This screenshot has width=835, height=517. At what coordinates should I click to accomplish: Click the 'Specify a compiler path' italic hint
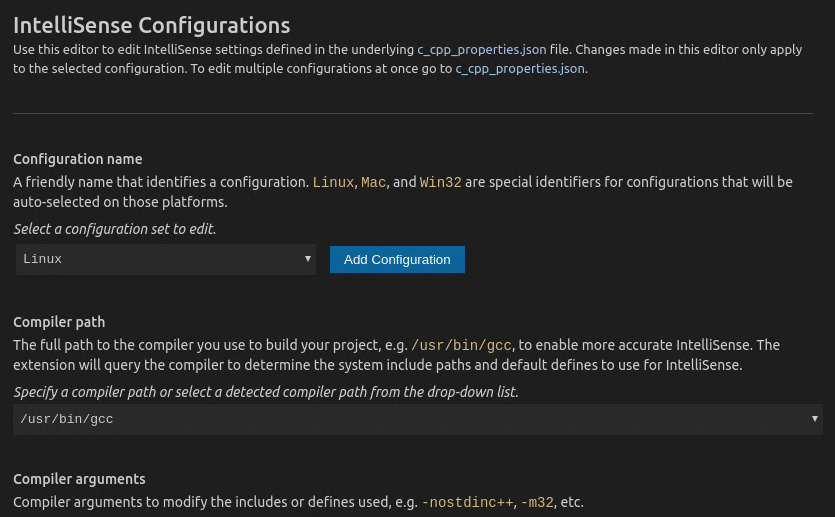coord(265,392)
